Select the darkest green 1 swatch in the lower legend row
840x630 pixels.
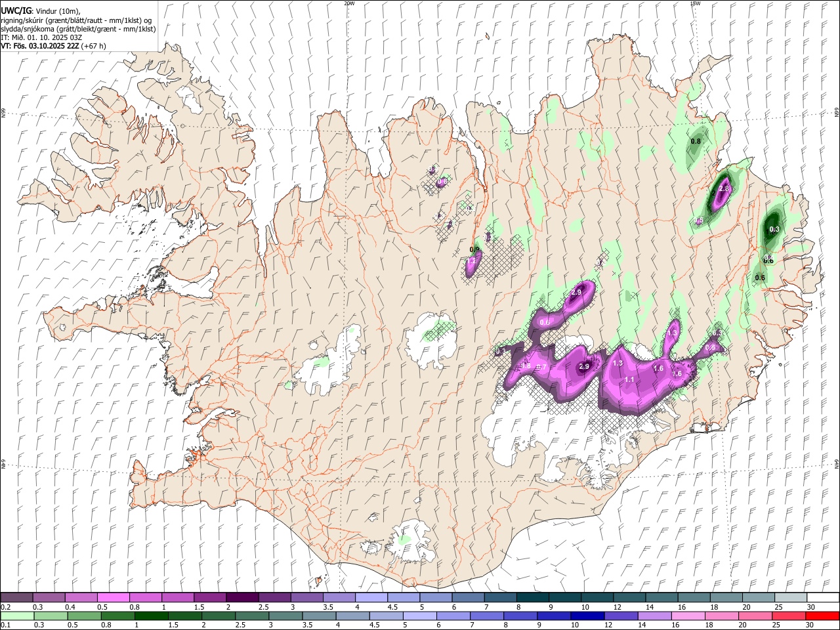(x=151, y=616)
